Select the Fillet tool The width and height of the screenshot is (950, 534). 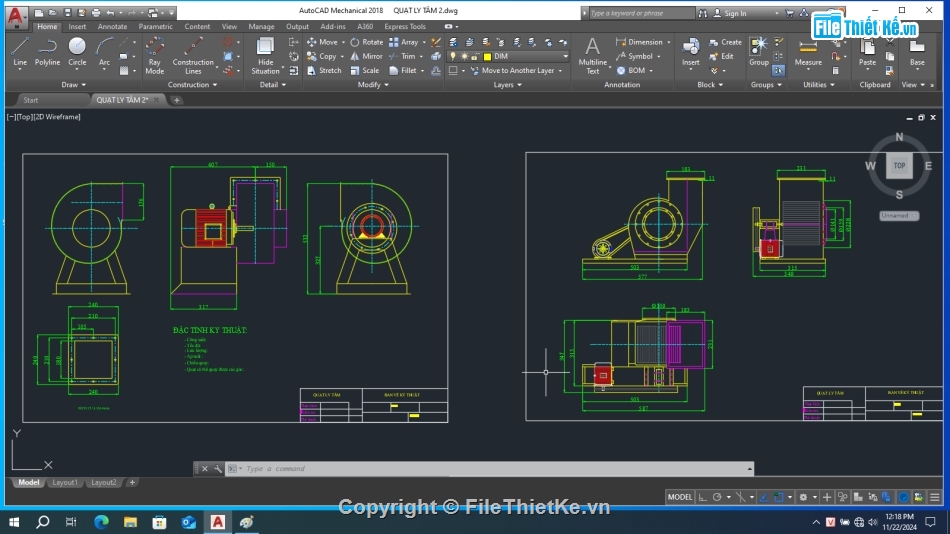tap(403, 70)
